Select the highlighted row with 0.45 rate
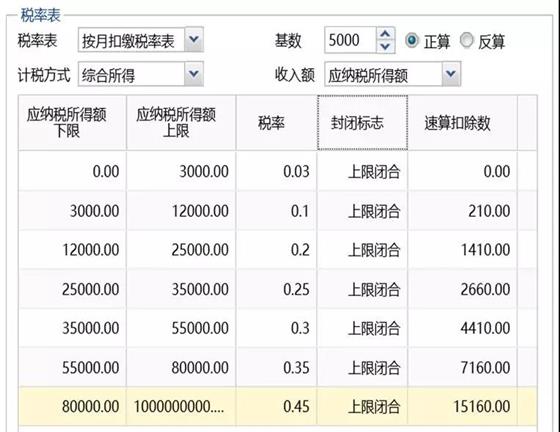 coord(278,406)
